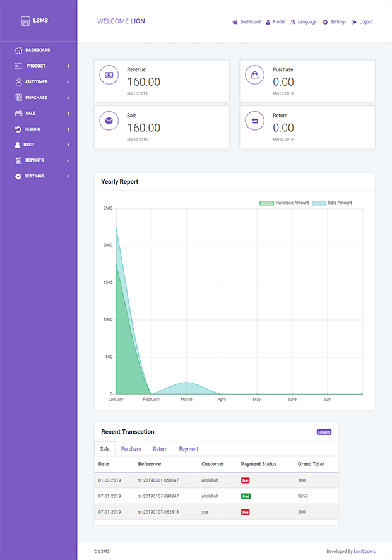Open the Return tab in Recent Transaction

[x=160, y=449]
